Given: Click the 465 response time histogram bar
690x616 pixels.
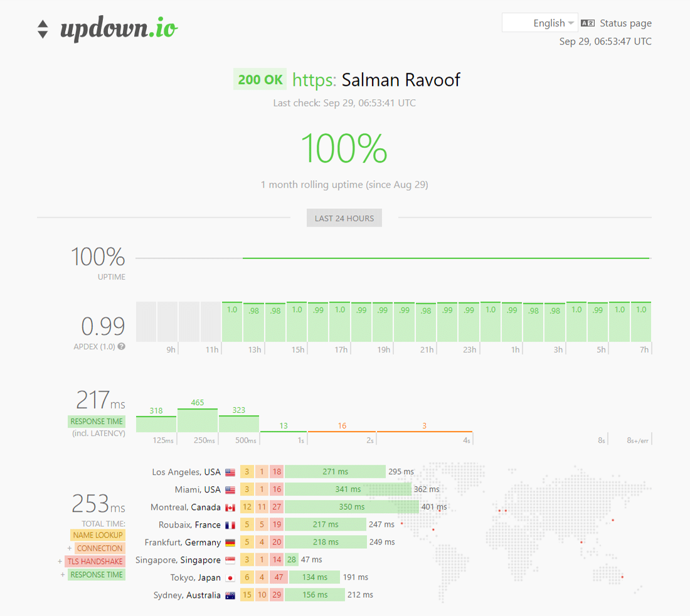Looking at the screenshot, I should [198, 419].
